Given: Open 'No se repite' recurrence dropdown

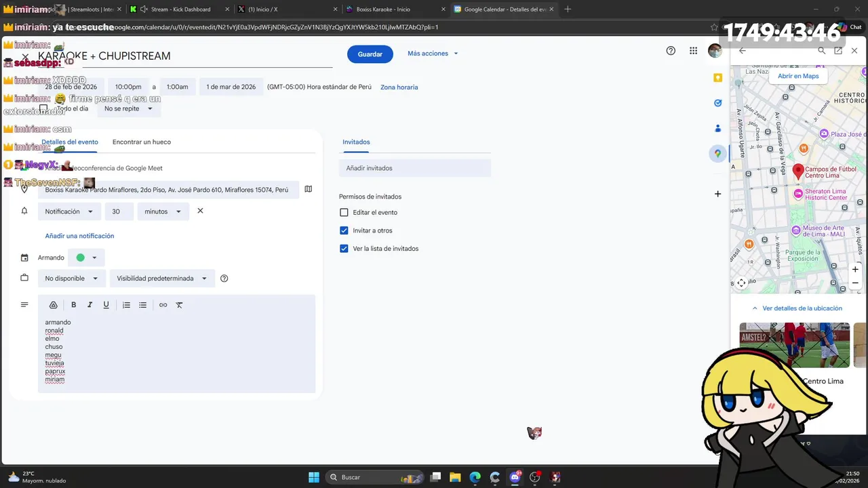Looking at the screenshot, I should (128, 108).
